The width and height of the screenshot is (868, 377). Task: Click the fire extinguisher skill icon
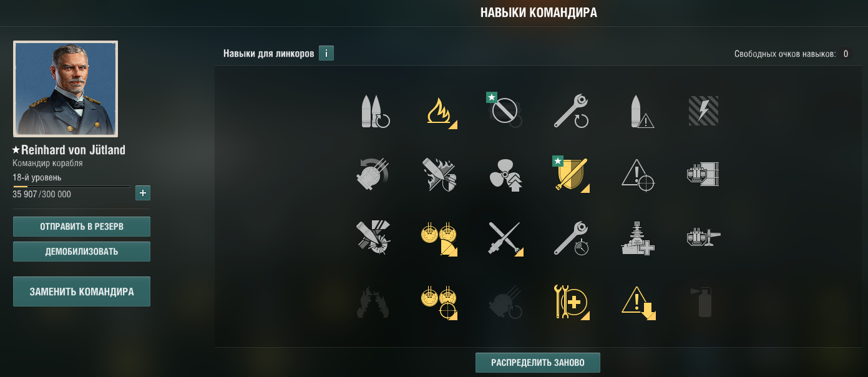coord(704,303)
